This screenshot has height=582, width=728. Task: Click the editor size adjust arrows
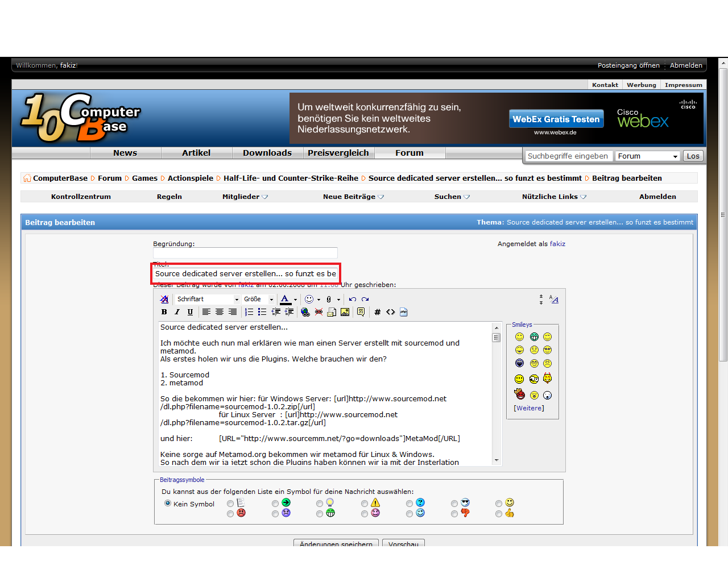[x=541, y=300]
